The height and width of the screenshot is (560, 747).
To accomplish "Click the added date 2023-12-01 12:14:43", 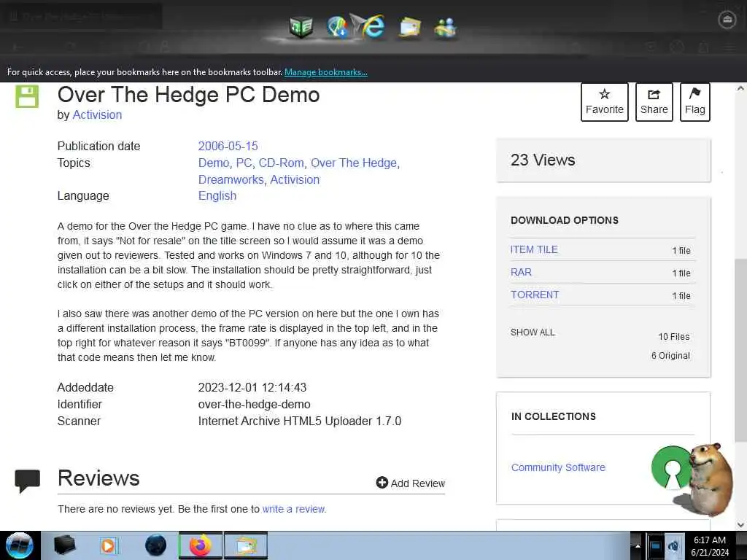I will [x=252, y=388].
